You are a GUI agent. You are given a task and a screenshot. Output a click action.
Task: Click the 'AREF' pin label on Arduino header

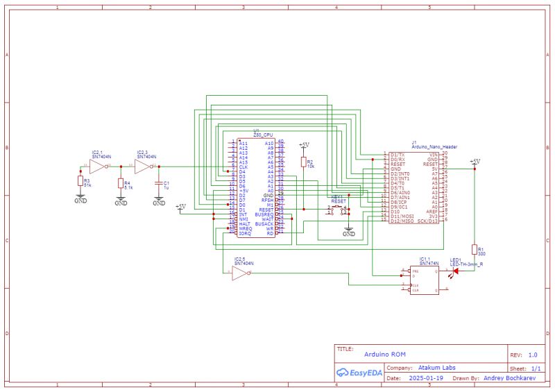pyautogui.click(x=432, y=212)
